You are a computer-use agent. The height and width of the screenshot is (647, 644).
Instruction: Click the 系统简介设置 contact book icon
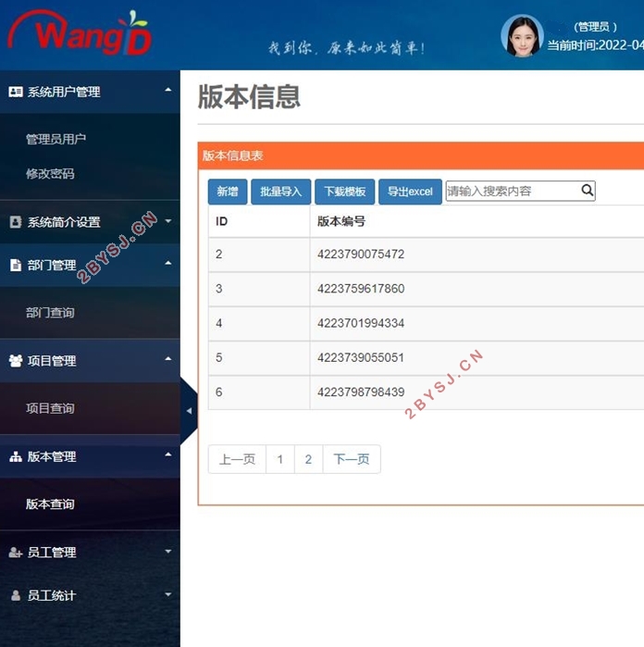16,222
